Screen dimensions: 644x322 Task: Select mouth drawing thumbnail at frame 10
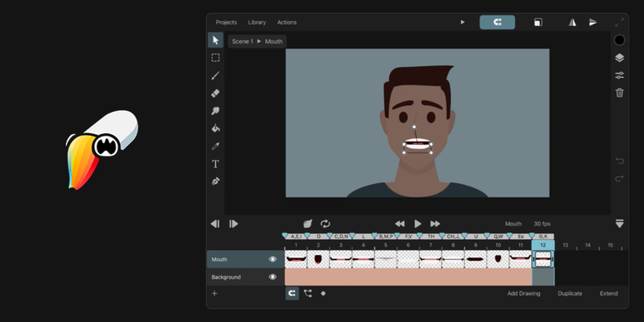497,259
